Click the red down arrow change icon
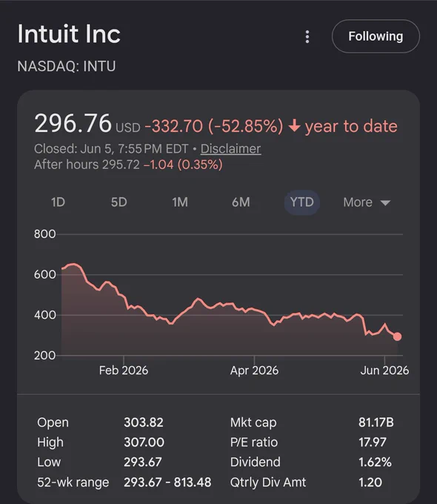 click(x=294, y=126)
